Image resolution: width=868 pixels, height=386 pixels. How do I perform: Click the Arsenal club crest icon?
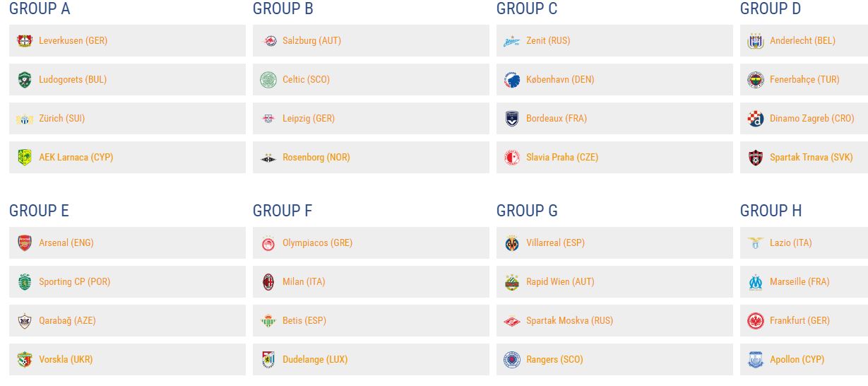pos(25,243)
